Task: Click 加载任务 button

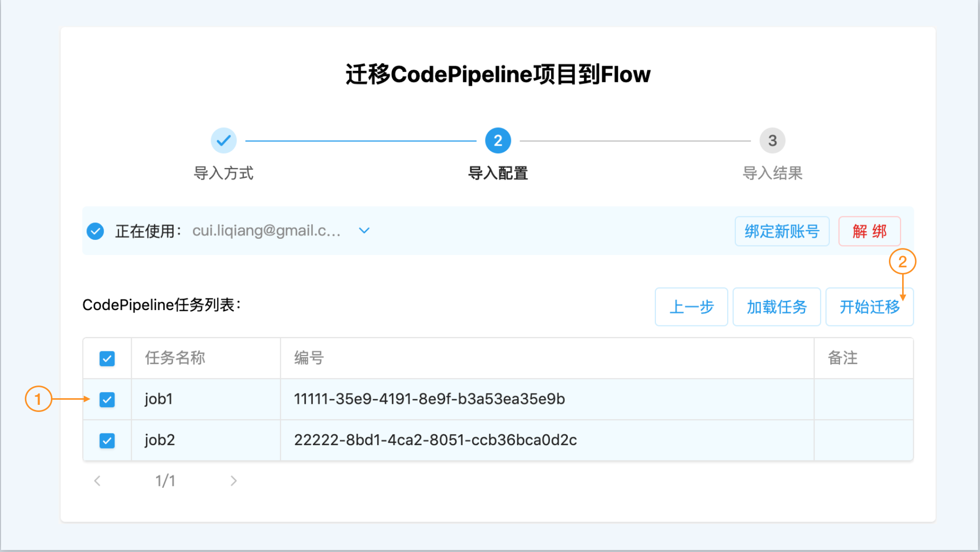Action: click(x=776, y=307)
